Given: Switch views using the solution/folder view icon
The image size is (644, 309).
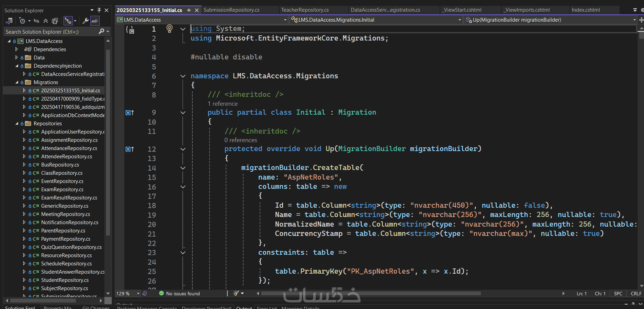Looking at the screenshot, I should pyautogui.click(x=9, y=21).
